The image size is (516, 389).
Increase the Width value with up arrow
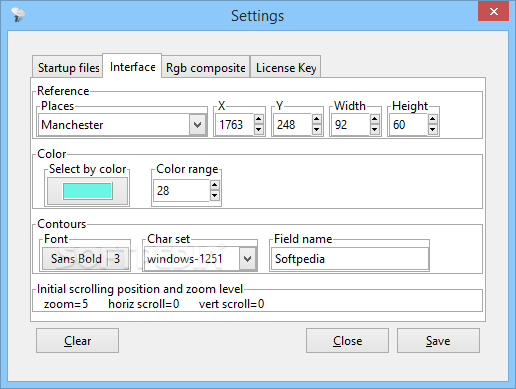[375, 119]
